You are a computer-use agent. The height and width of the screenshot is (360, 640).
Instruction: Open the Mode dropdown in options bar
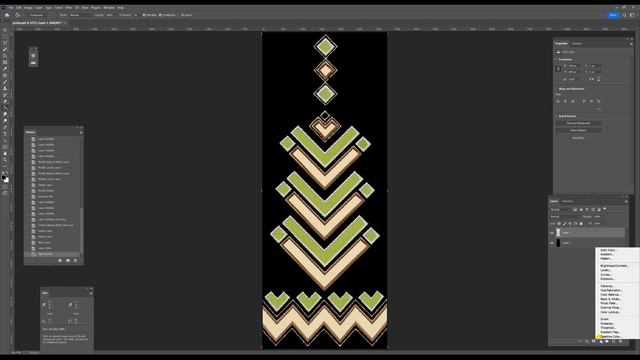(x=80, y=15)
